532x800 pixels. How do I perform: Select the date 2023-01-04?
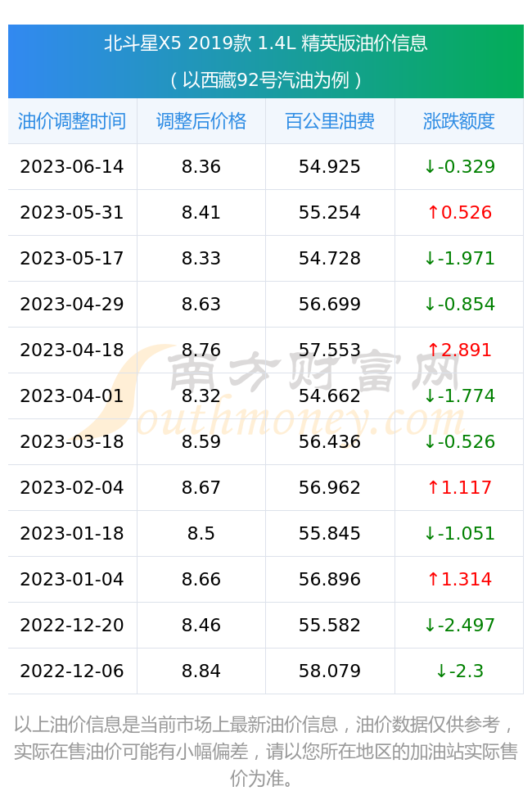[x=72, y=580]
